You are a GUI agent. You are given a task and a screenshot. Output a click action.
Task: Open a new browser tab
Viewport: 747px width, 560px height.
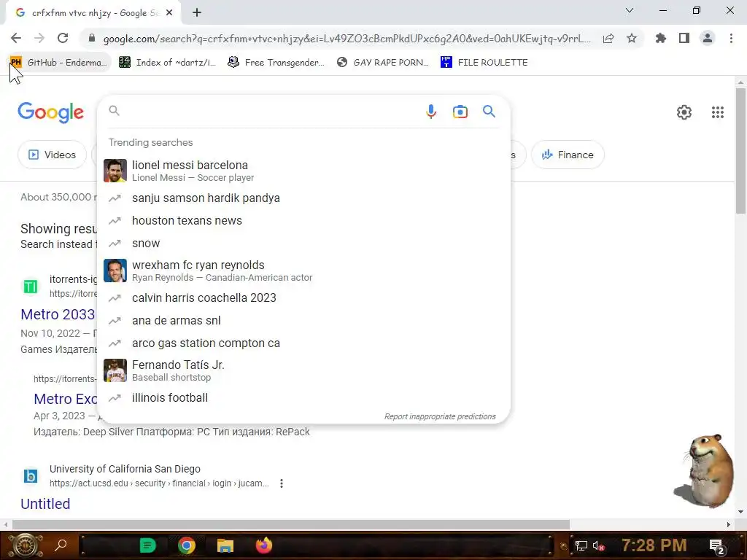click(197, 13)
